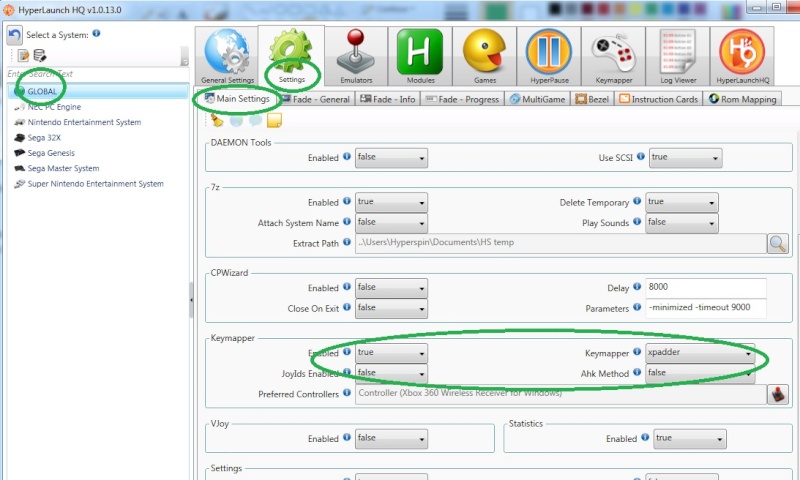Switch to Fade - Progress tab

(462, 99)
